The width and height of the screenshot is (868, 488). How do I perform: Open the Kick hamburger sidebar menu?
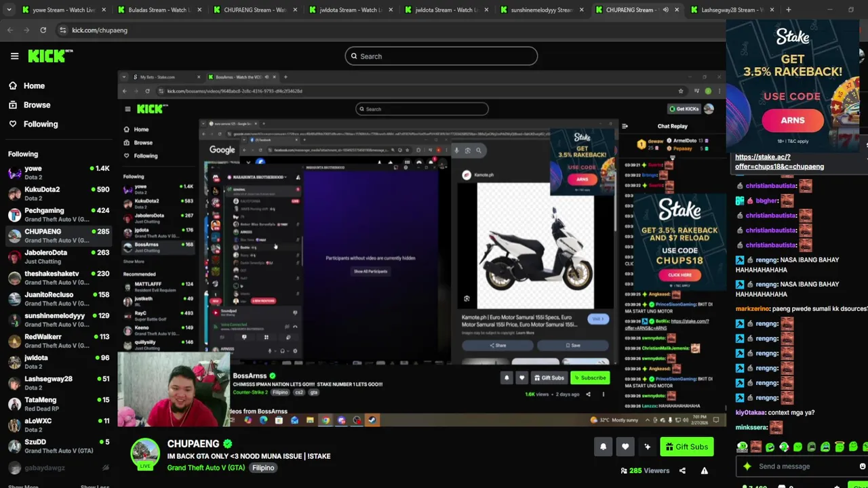(14, 56)
